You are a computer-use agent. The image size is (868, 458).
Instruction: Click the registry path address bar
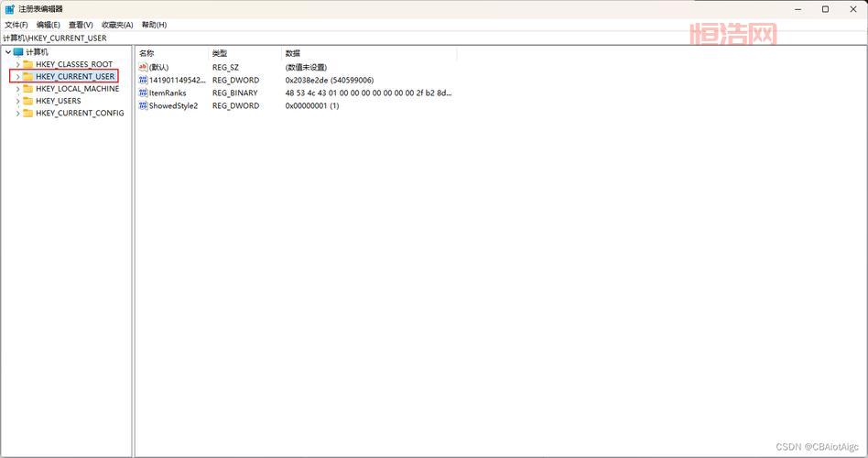point(366,38)
